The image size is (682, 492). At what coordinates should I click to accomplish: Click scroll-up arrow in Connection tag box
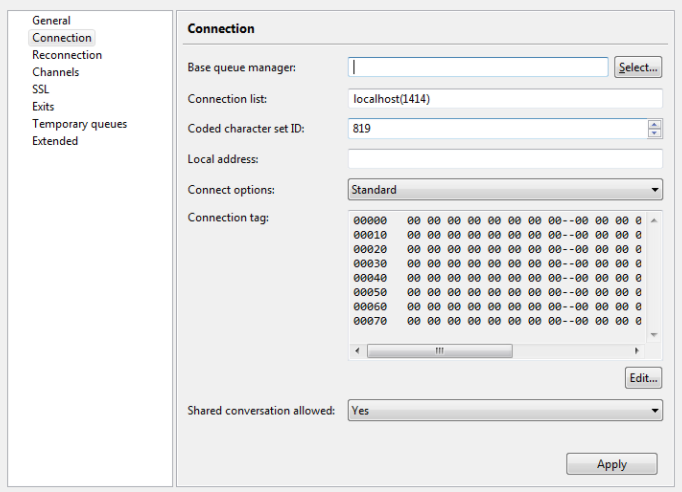[654, 221]
